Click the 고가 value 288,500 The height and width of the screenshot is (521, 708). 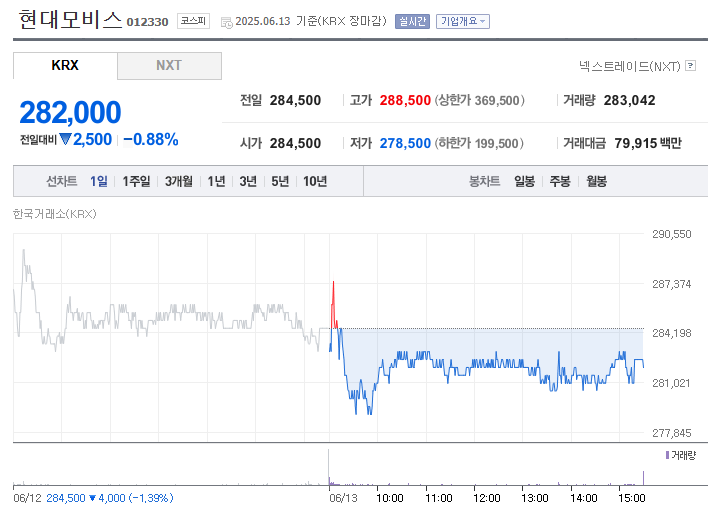[405, 100]
